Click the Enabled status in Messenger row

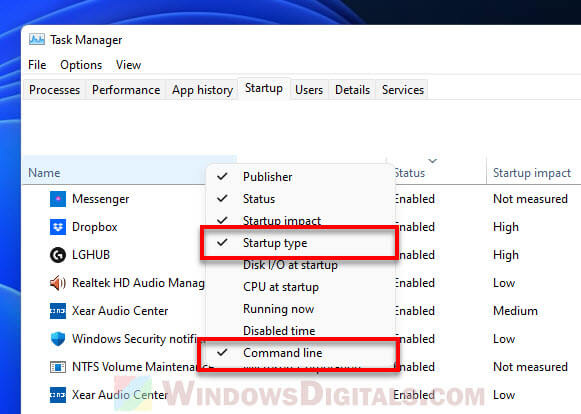(414, 199)
